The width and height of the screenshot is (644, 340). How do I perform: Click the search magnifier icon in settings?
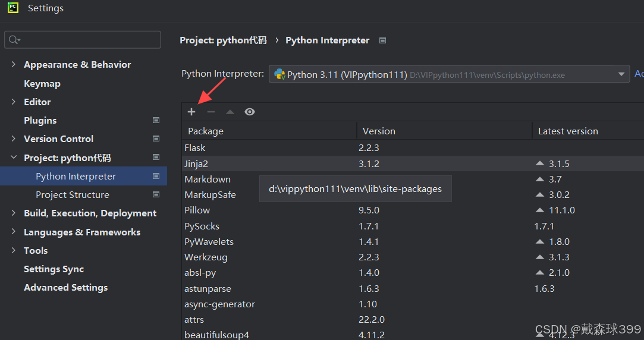(14, 40)
